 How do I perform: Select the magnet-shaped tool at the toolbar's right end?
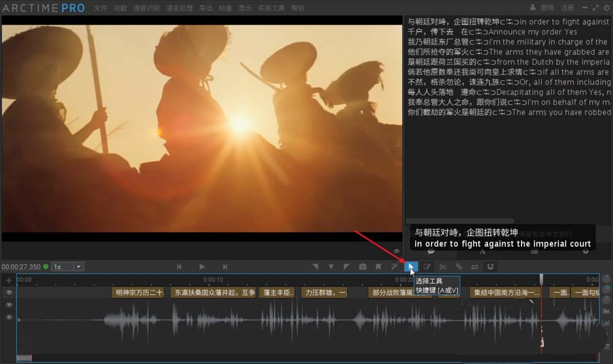click(488, 267)
